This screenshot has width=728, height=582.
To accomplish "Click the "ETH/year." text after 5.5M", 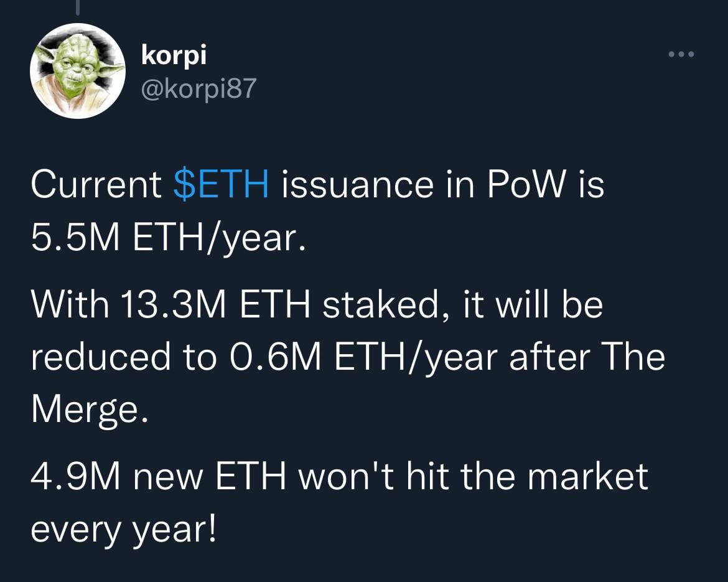I will point(219,239).
